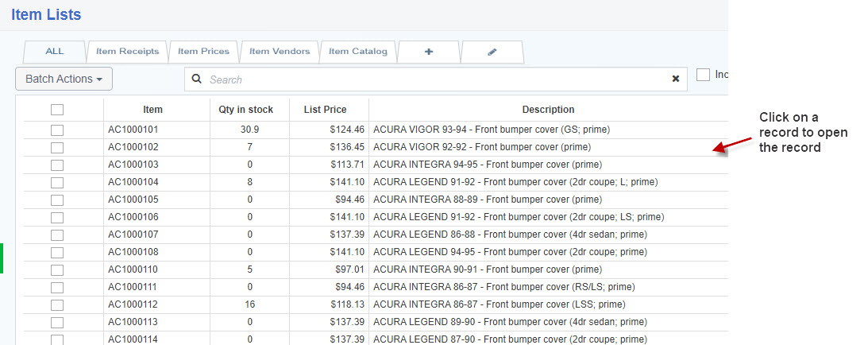Check the box for item AC1000101
The height and width of the screenshot is (345, 868).
click(x=57, y=130)
